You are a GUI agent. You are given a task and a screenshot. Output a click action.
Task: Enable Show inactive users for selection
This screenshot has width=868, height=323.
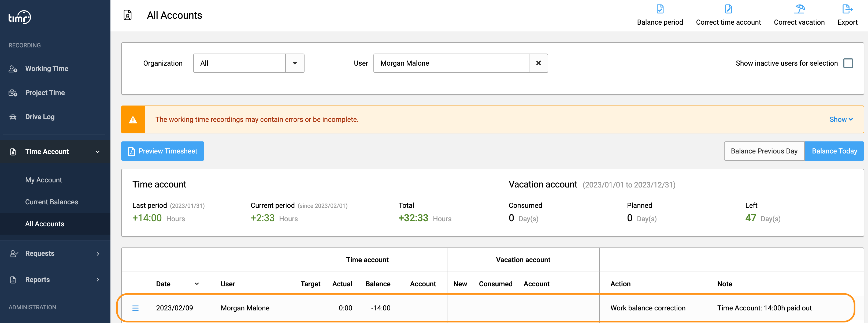tap(848, 63)
